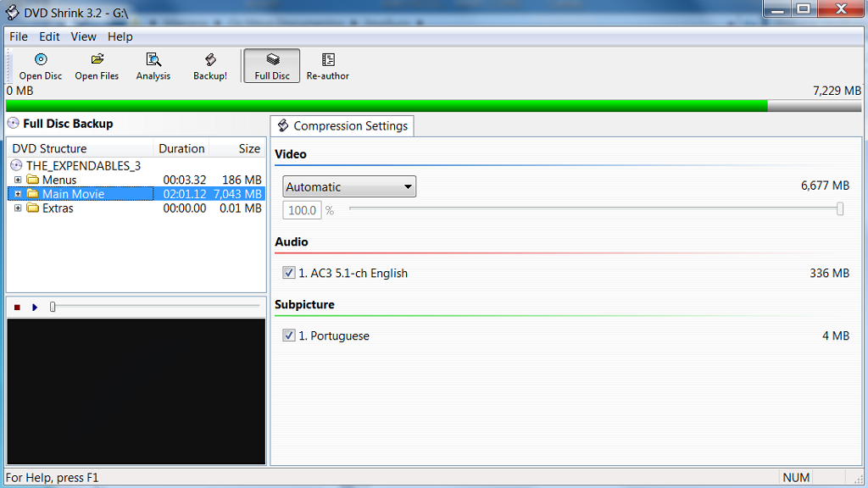Play the video preview
Viewport: 868px width, 488px height.
(x=35, y=307)
